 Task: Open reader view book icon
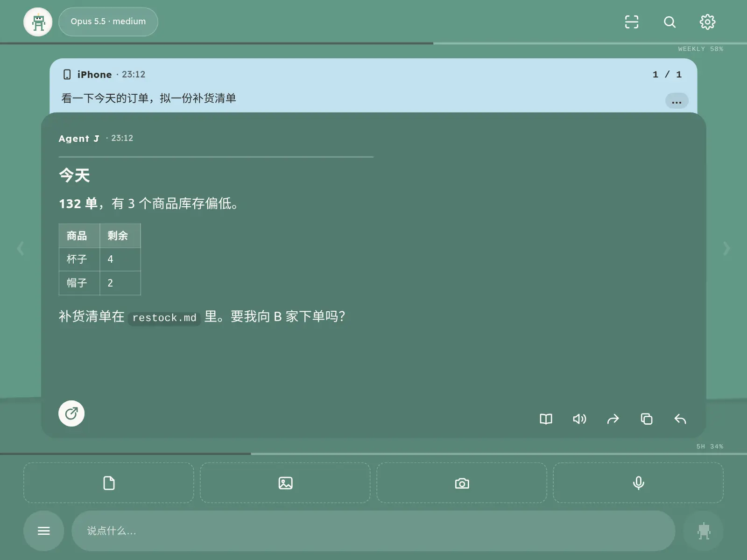(x=546, y=419)
